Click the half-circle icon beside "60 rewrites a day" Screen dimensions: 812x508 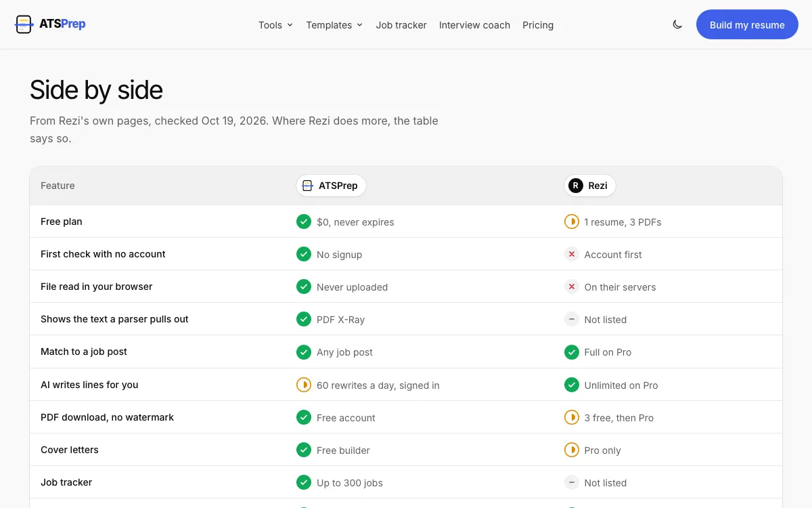304,385
